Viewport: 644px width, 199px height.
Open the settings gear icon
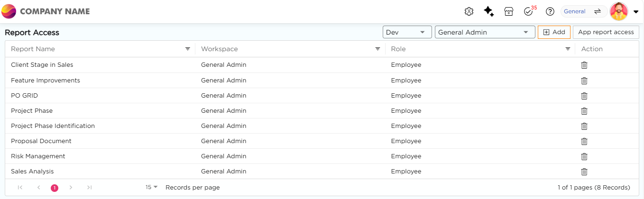click(x=469, y=11)
